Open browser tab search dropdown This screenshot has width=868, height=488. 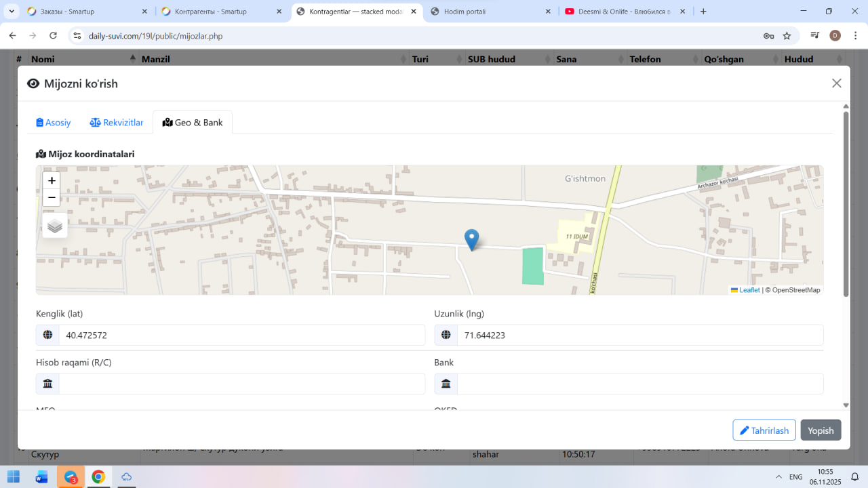[x=12, y=12]
